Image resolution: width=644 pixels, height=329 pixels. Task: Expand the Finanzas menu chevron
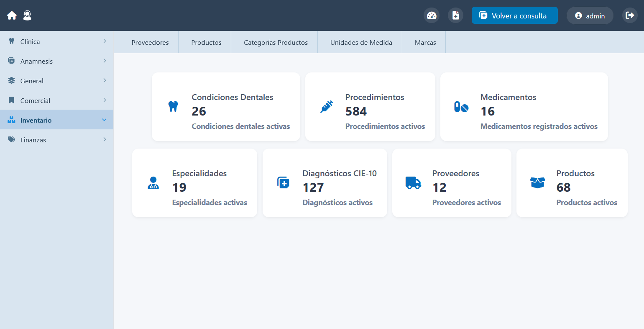105,139
